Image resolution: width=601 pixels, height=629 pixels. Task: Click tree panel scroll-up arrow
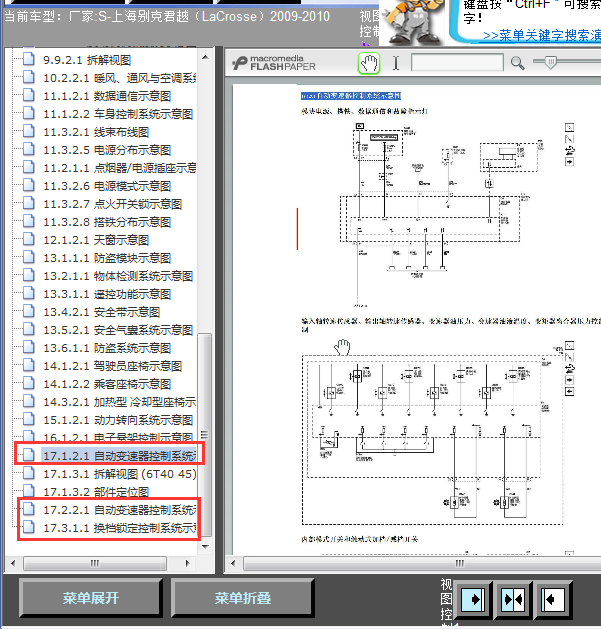coord(205,57)
